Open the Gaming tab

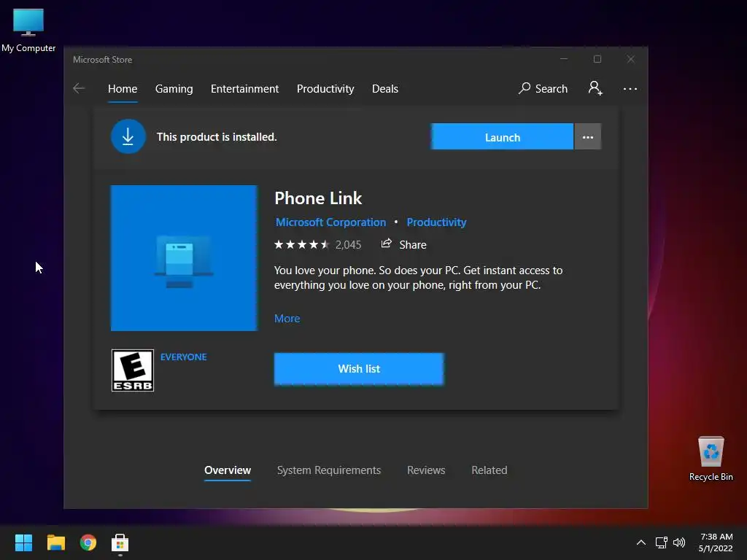174,89
